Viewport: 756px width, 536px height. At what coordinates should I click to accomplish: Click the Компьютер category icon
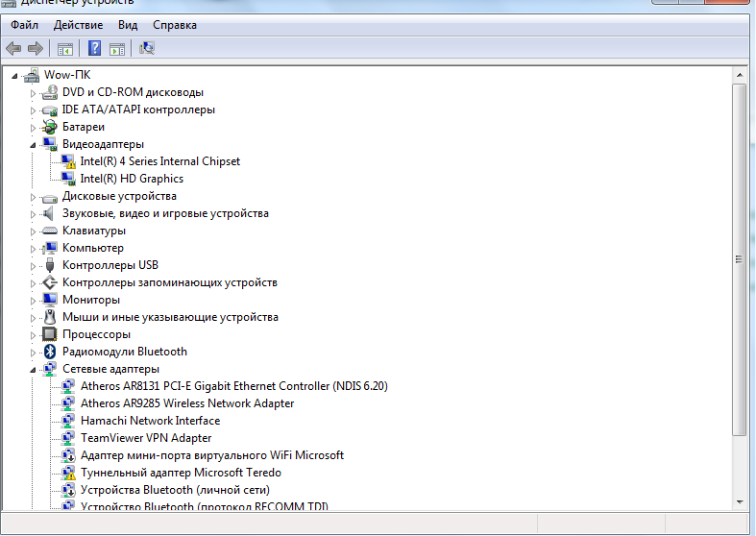tap(50, 248)
